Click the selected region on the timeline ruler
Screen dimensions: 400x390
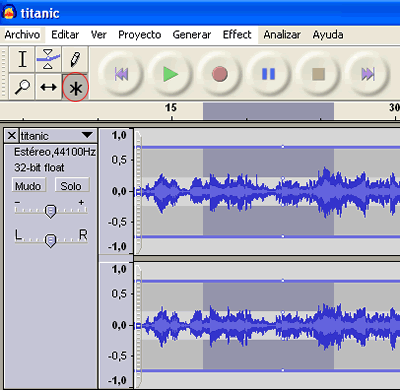268,111
